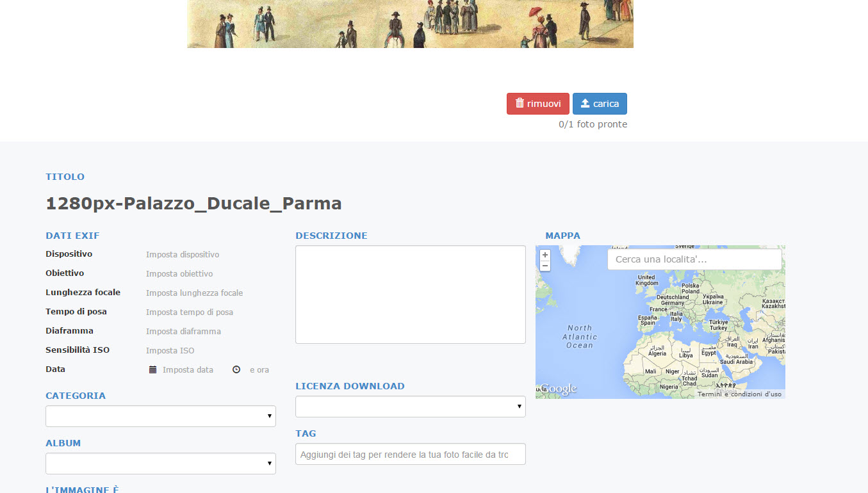Click the e ora time field
This screenshot has height=493, width=868.
tap(259, 370)
